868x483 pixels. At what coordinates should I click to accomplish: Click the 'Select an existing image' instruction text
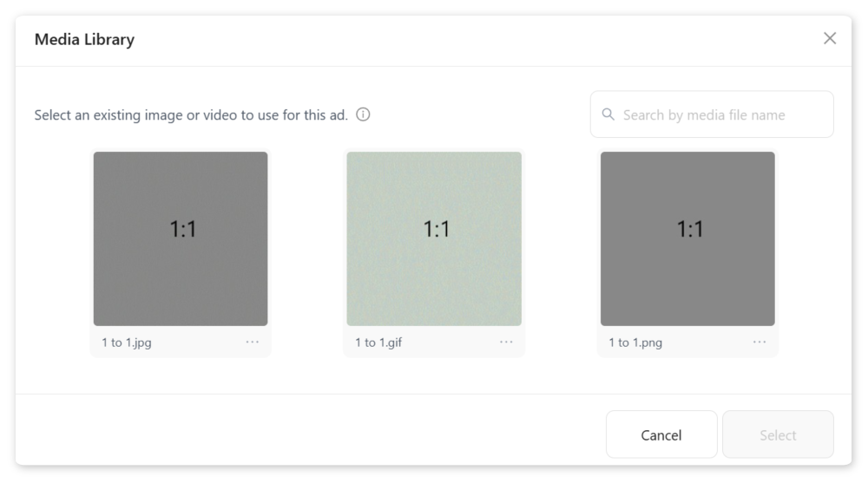pos(191,115)
